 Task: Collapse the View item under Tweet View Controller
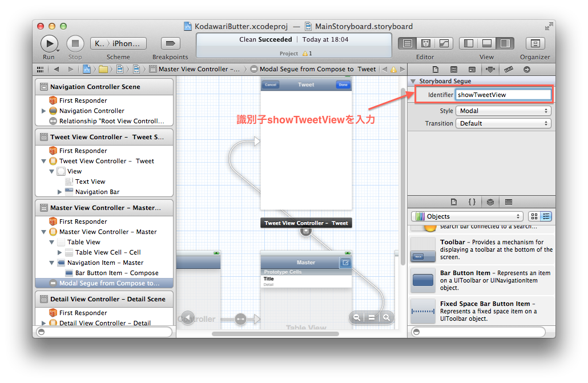click(x=51, y=171)
